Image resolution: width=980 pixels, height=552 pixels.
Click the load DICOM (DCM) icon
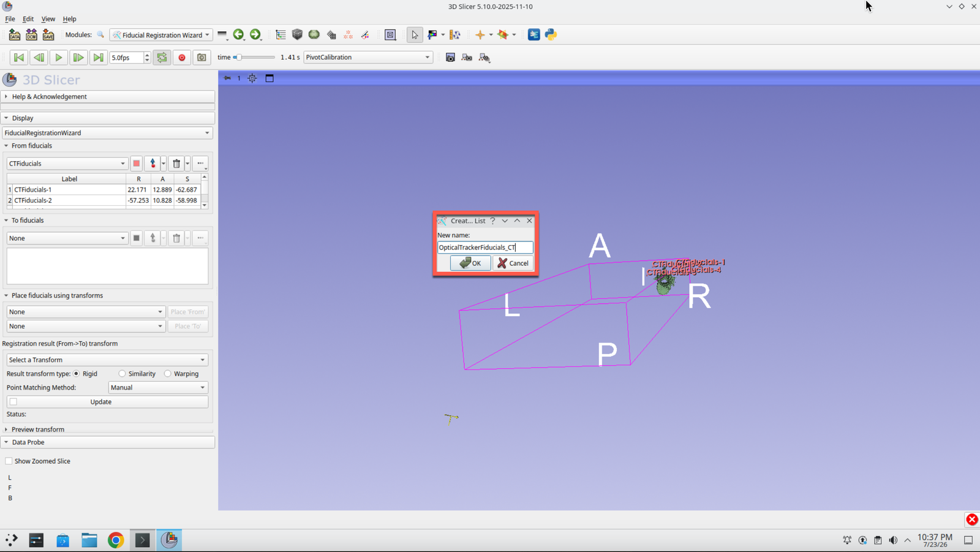pos(31,35)
